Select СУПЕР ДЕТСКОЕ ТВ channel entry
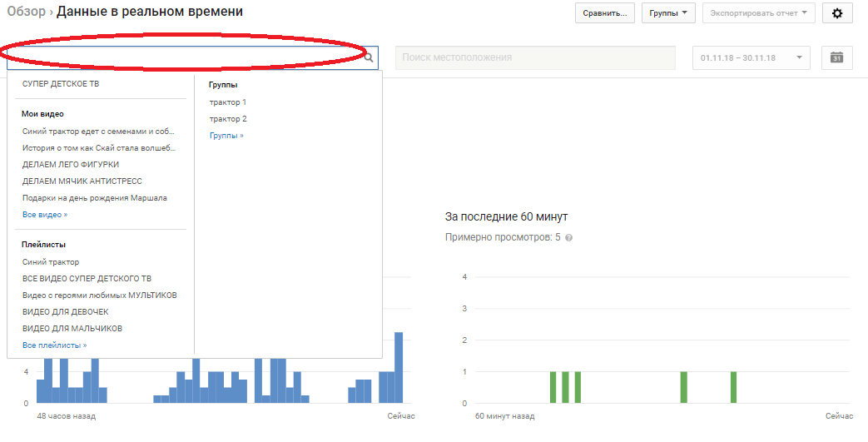Viewport: 868px width, 442px height. click(61, 84)
